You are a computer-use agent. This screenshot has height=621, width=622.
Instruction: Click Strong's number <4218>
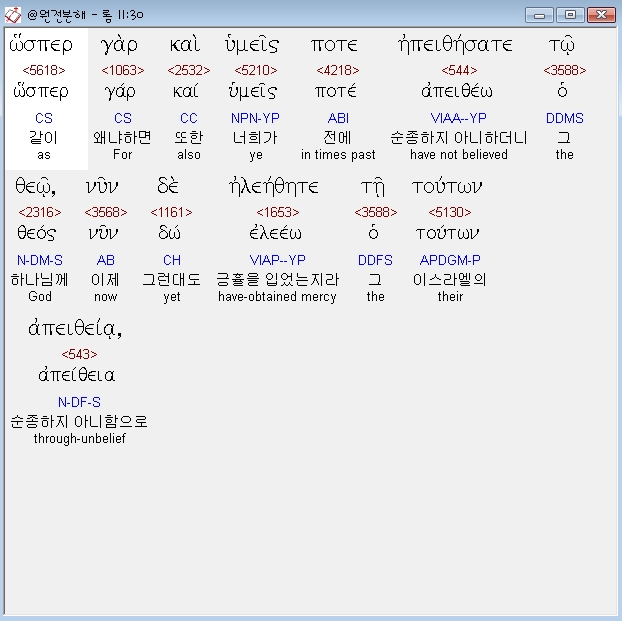338,70
